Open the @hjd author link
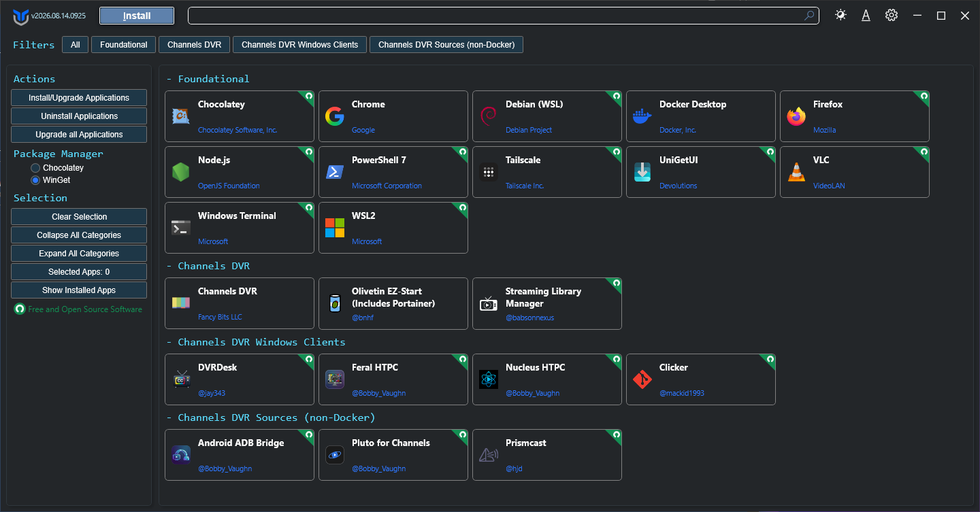Screen dimensions: 980x512 point(514,468)
